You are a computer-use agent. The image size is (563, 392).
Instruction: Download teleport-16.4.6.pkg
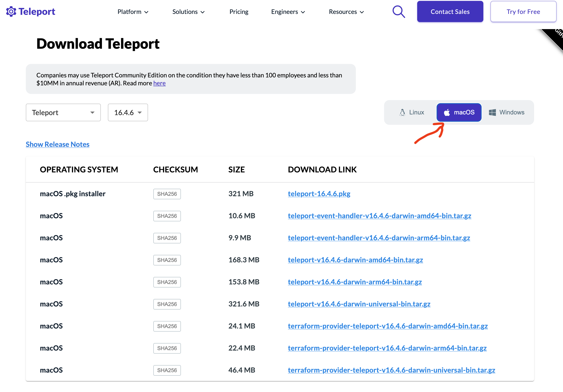pos(319,194)
